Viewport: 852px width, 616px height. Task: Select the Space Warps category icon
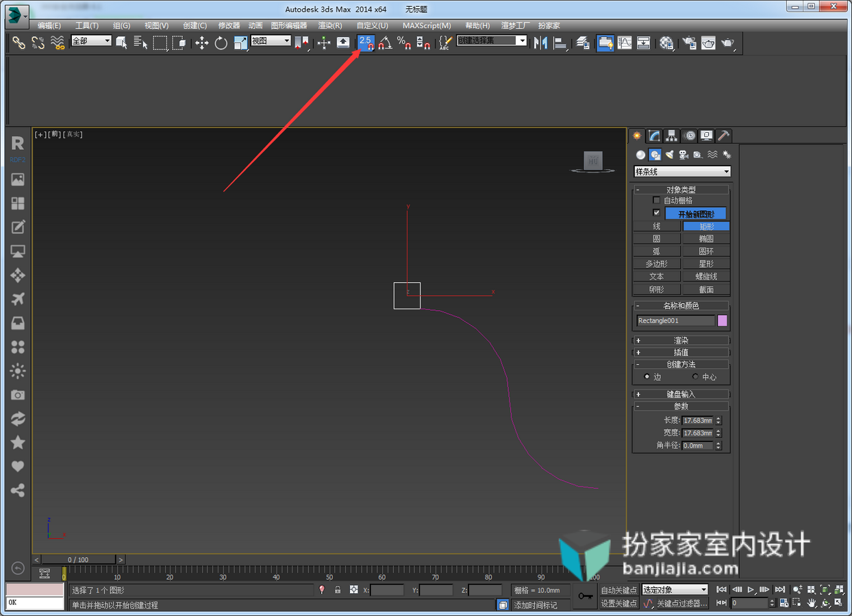click(712, 155)
